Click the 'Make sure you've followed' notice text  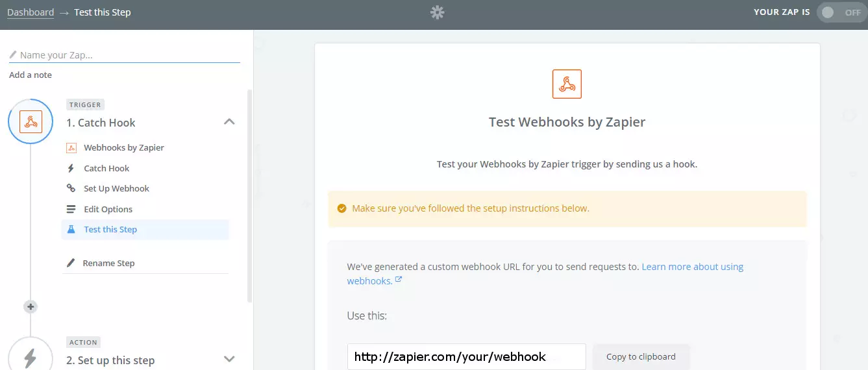click(x=471, y=208)
